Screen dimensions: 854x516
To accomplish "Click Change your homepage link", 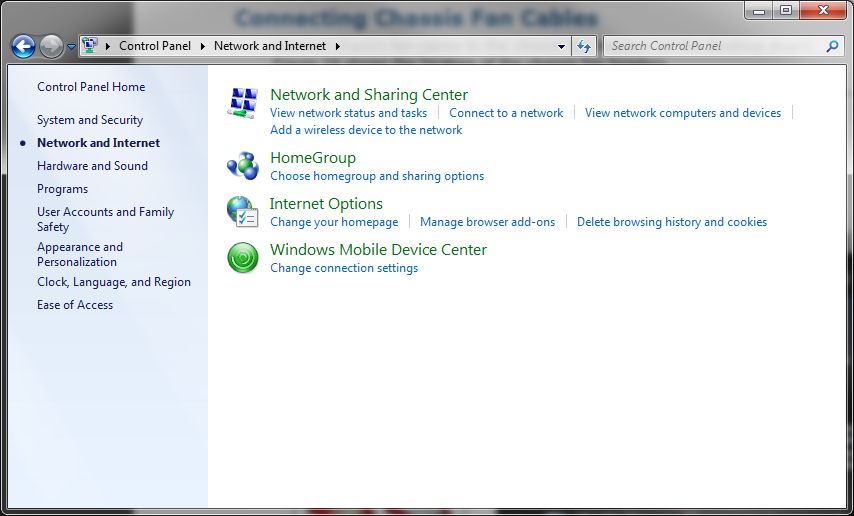I will click(334, 222).
